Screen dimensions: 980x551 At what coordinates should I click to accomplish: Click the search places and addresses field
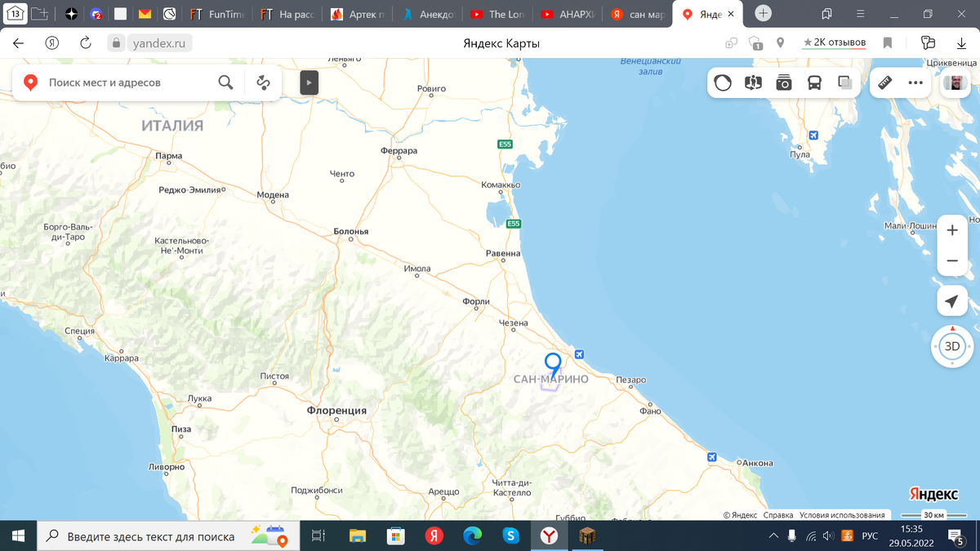(129, 82)
